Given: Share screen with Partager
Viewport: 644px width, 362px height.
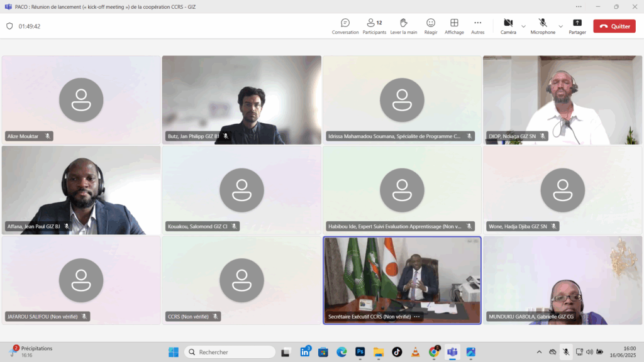Looking at the screenshot, I should pyautogui.click(x=577, y=26).
